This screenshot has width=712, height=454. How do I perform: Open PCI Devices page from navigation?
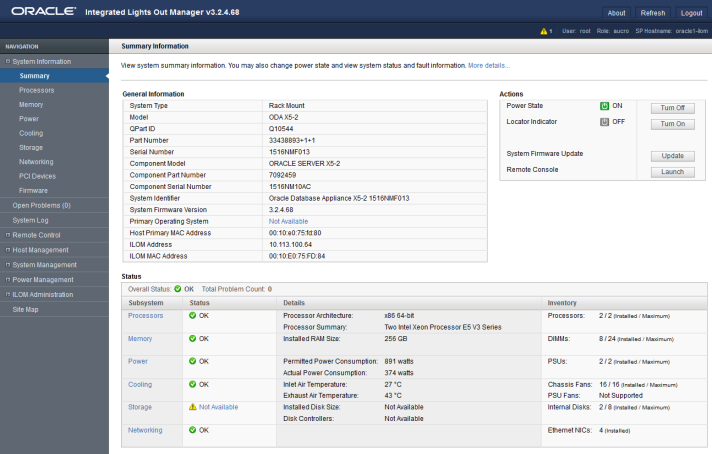[37, 176]
